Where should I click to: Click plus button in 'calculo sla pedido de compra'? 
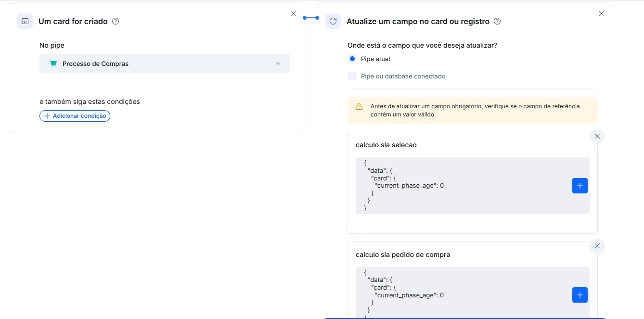pos(580,295)
